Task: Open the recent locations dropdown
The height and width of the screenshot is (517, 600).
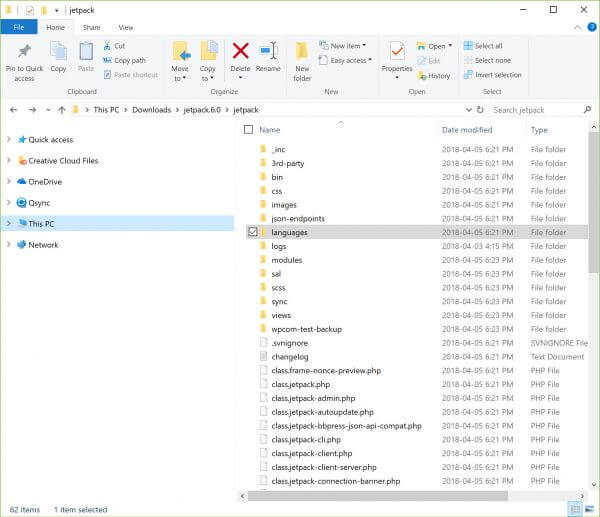Action: (x=48, y=110)
